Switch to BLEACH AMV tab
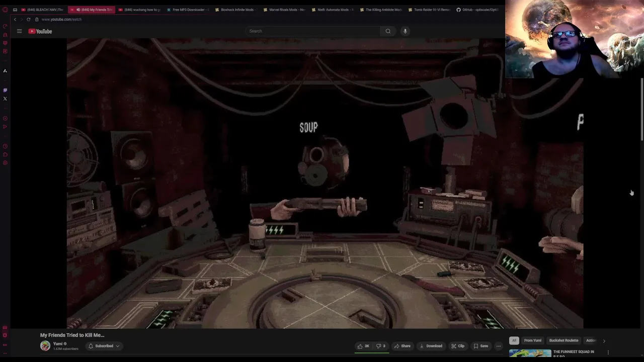The width and height of the screenshot is (644, 362). [x=42, y=10]
